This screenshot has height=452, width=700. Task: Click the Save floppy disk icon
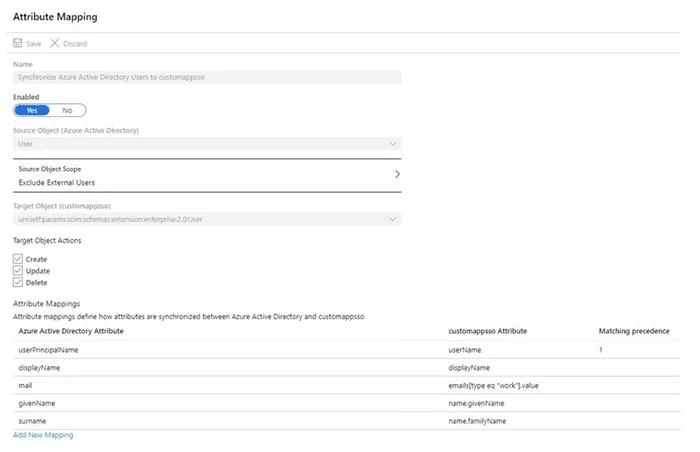coord(17,43)
